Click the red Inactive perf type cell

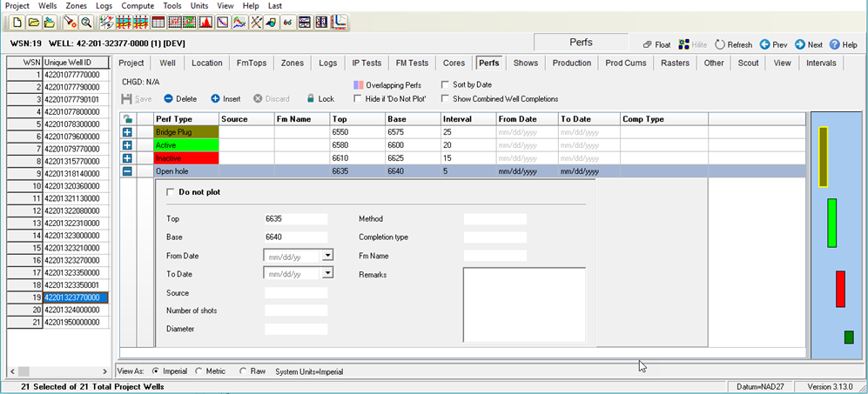(x=186, y=158)
